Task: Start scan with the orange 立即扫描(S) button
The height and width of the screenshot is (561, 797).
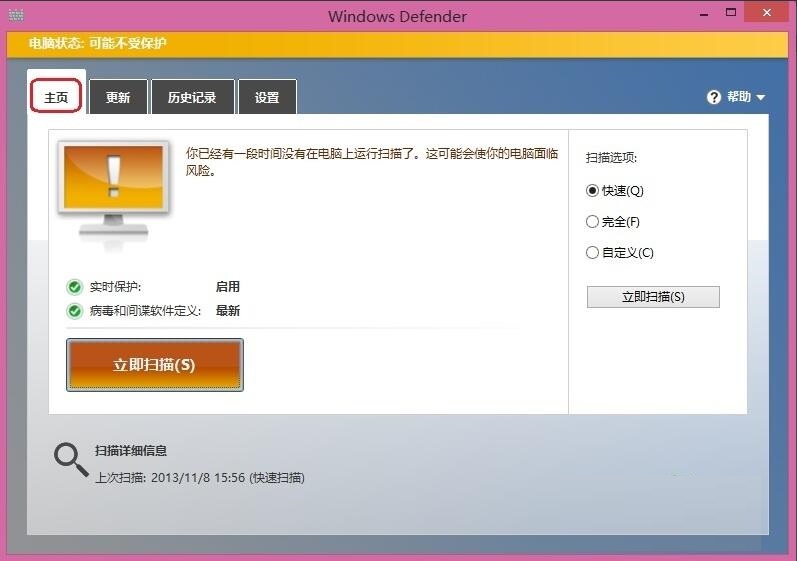Action: [155, 365]
